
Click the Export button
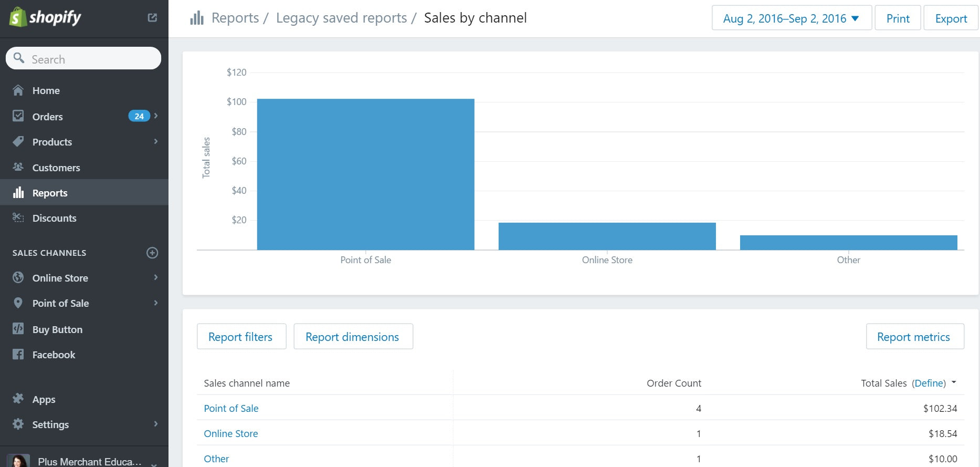pos(951,18)
